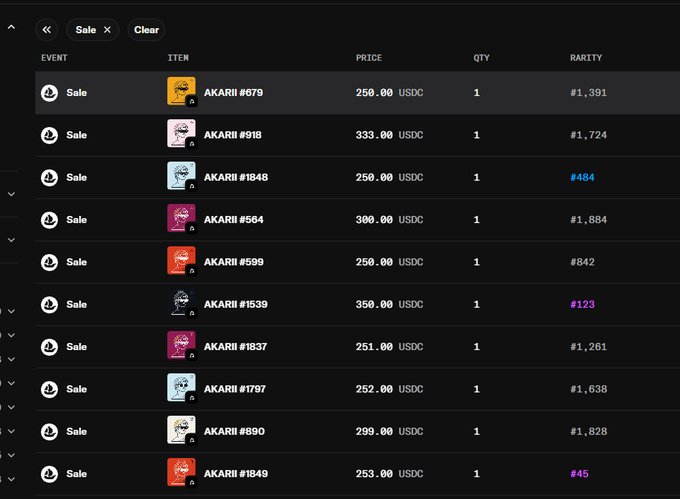Image resolution: width=680 pixels, height=499 pixels.
Task: Click the OpenSea sale icon for AKARII #1797
Action: point(49,389)
